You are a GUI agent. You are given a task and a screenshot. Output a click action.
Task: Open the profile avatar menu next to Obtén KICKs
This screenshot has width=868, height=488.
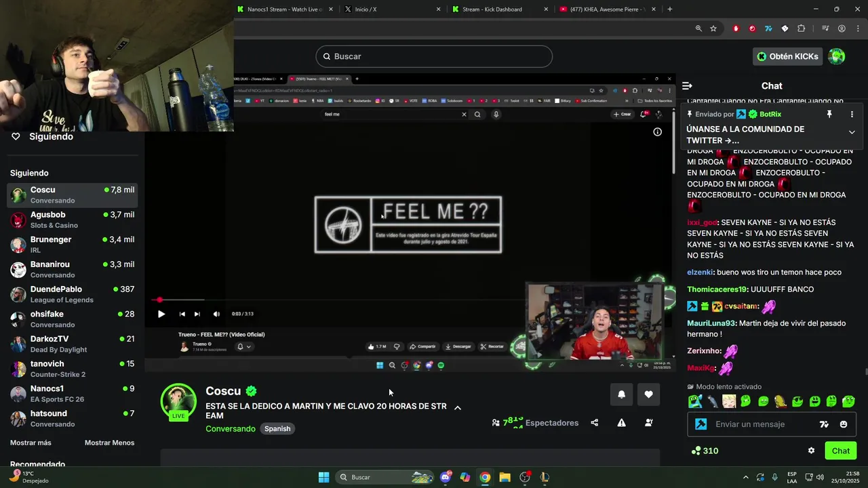837,56
